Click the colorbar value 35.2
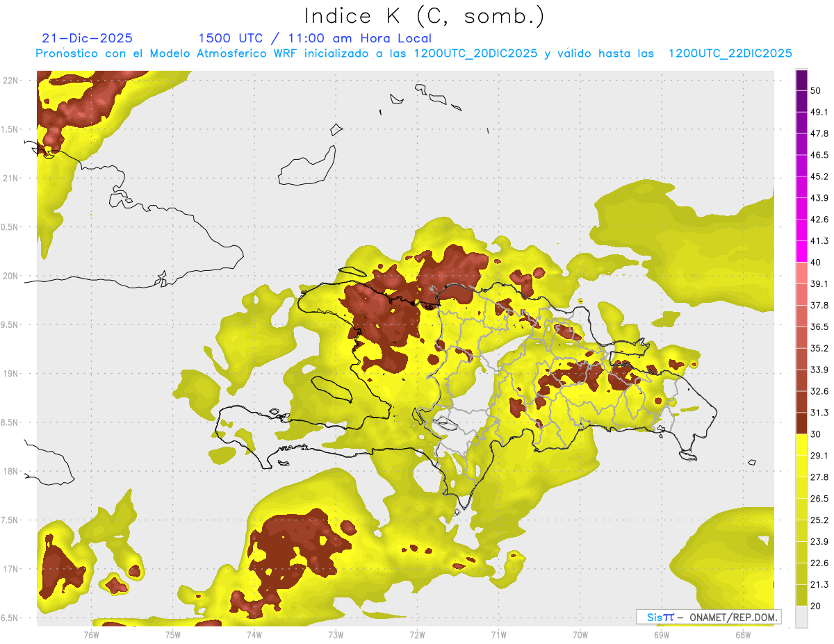 [x=819, y=348]
